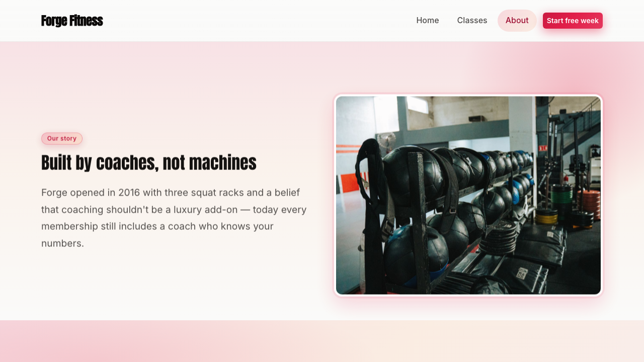Click the Our story badge

coord(62,138)
